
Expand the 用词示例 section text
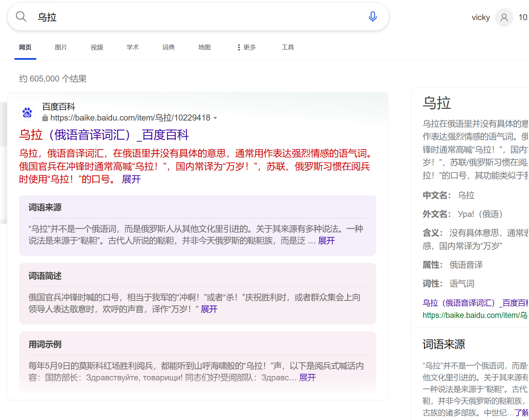tap(307, 378)
